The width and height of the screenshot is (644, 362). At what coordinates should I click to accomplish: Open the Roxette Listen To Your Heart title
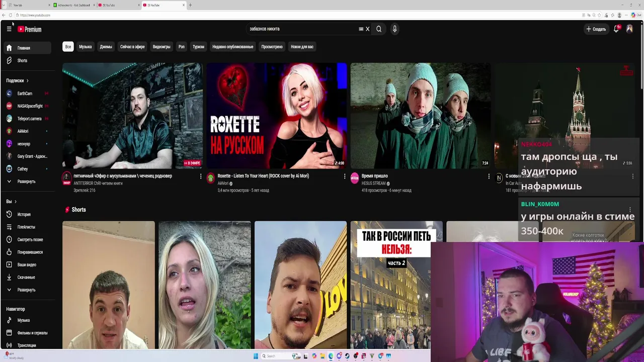pos(263,176)
